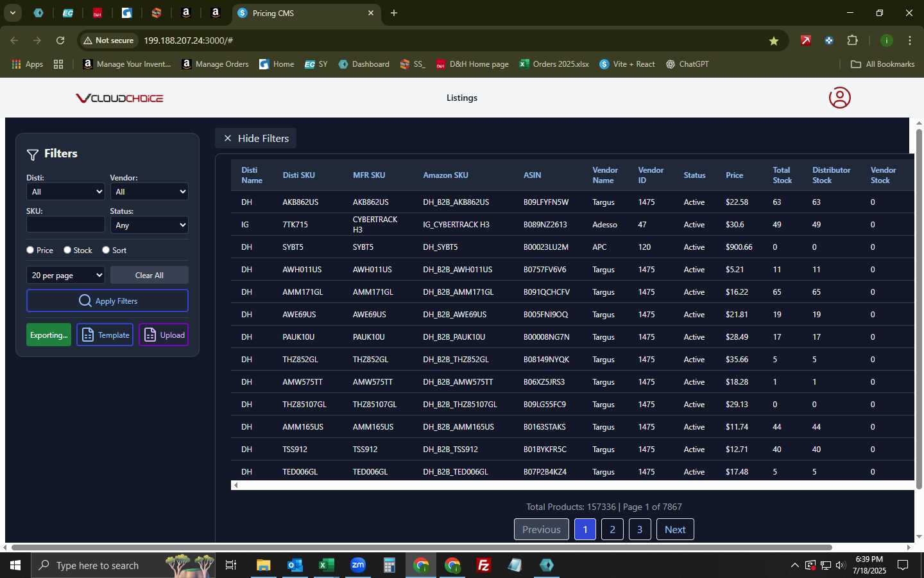924x578 pixels.
Task: Open the red arrow extension icon
Action: click(806, 40)
